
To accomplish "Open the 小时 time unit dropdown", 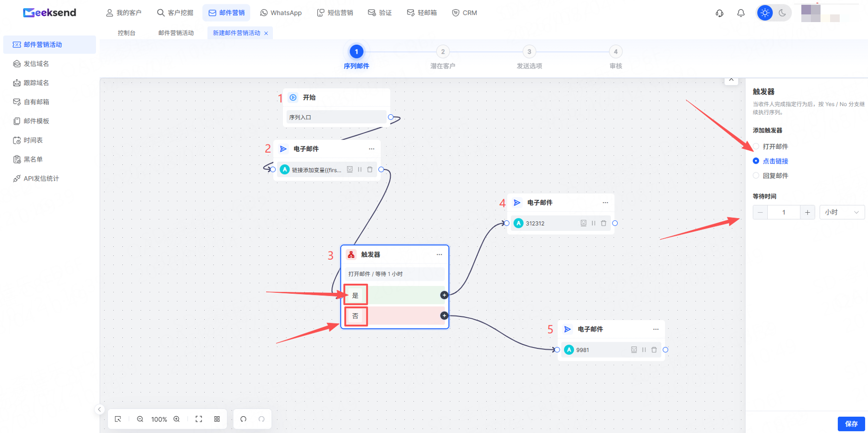I will click(x=842, y=212).
